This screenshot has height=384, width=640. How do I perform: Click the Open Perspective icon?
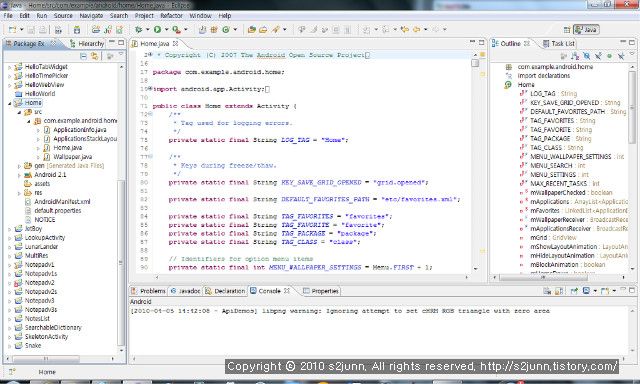click(567, 30)
